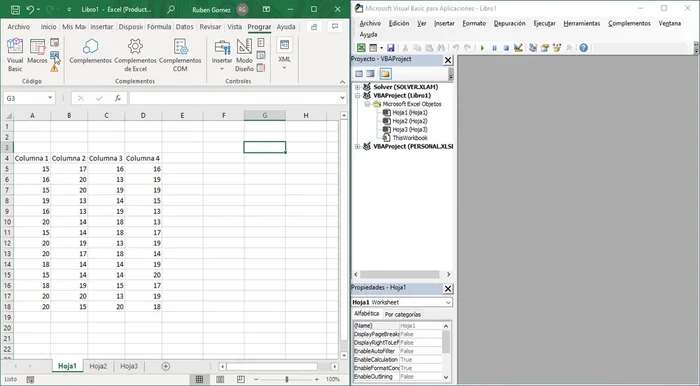Open macro security warning icon
This screenshot has width=700, height=386.
54,68
